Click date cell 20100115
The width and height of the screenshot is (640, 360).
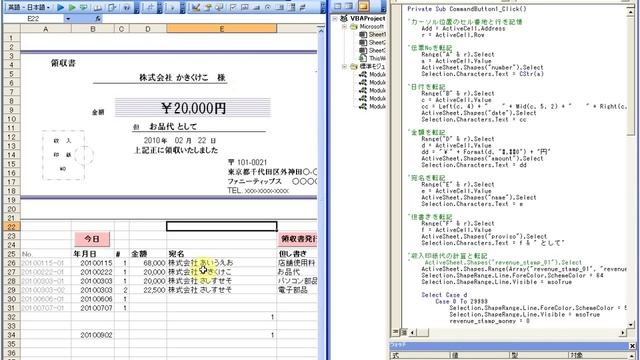click(93, 263)
